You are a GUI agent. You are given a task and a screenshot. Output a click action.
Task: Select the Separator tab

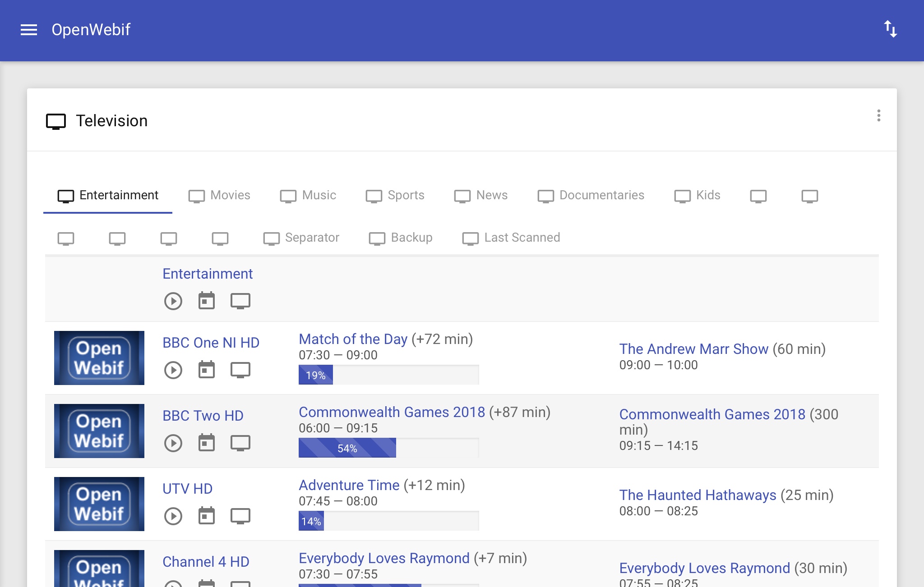301,238
